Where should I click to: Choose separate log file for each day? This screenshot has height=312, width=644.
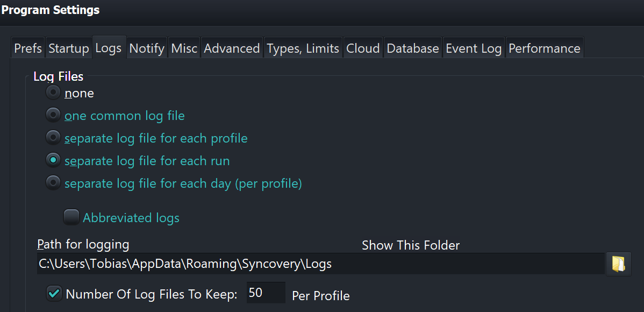tap(53, 183)
